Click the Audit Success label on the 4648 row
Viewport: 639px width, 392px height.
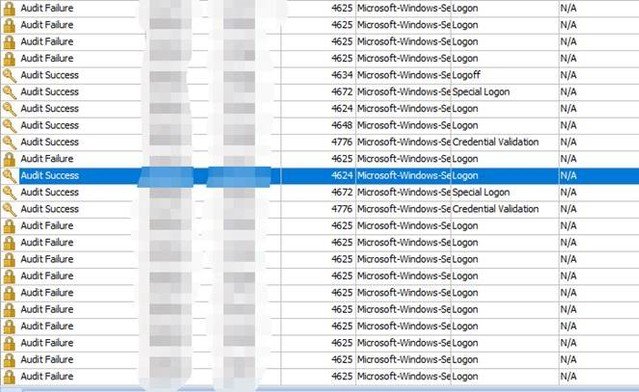pos(50,126)
